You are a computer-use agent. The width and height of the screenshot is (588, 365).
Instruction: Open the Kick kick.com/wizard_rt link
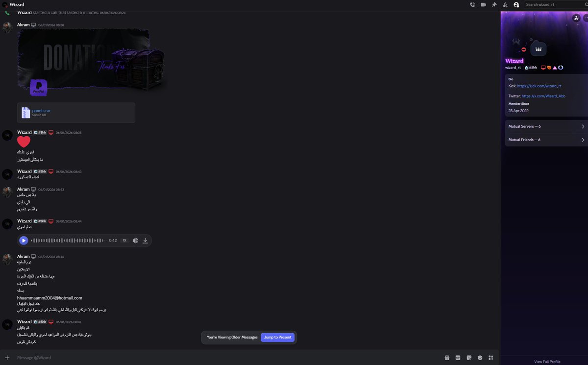point(539,86)
